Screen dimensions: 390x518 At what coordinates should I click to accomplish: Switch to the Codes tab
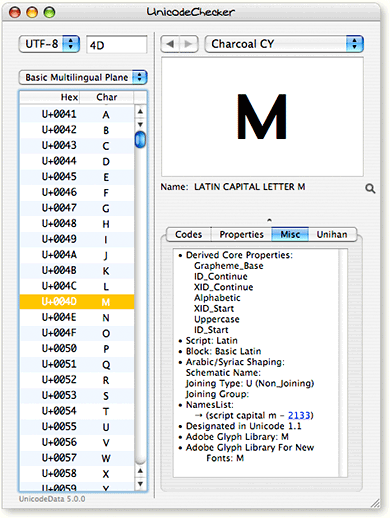(x=189, y=234)
